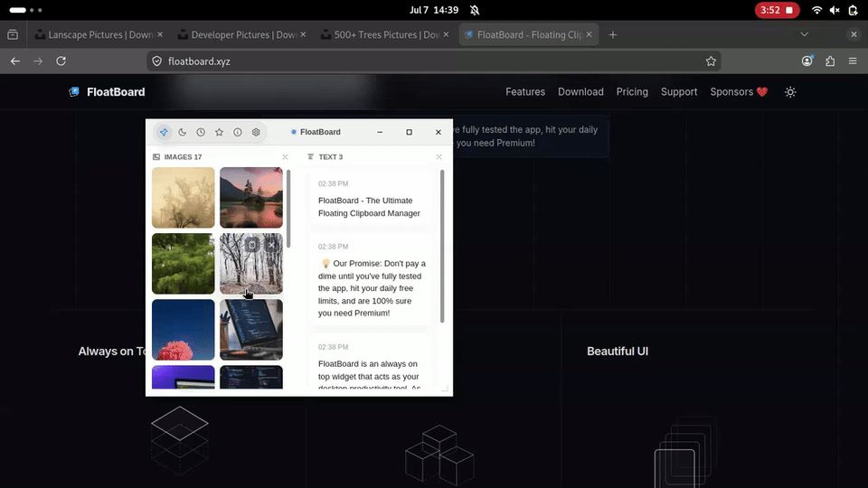Click the widget bottom-right resize grip
The height and width of the screenshot is (488, 868).
coord(445,389)
